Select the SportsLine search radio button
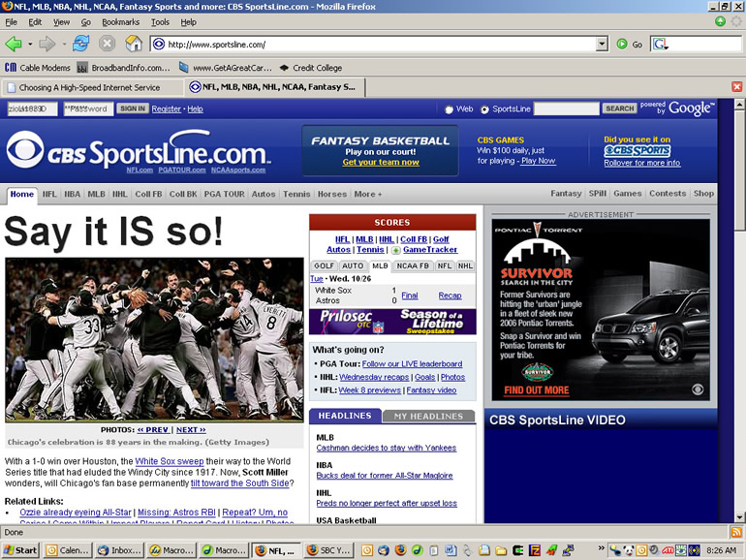This screenshot has width=746, height=560. [x=484, y=109]
